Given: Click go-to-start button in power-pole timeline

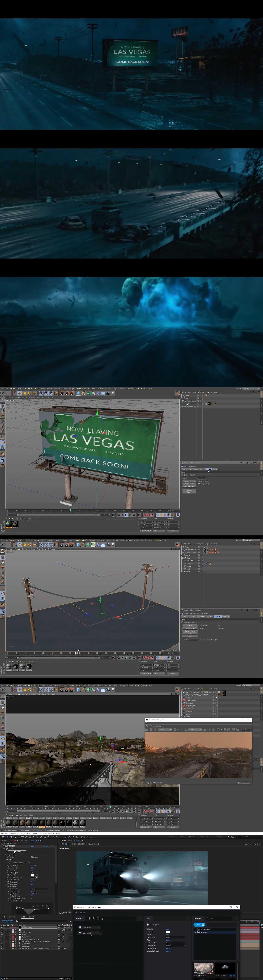Looking at the screenshot, I should (x=113, y=658).
